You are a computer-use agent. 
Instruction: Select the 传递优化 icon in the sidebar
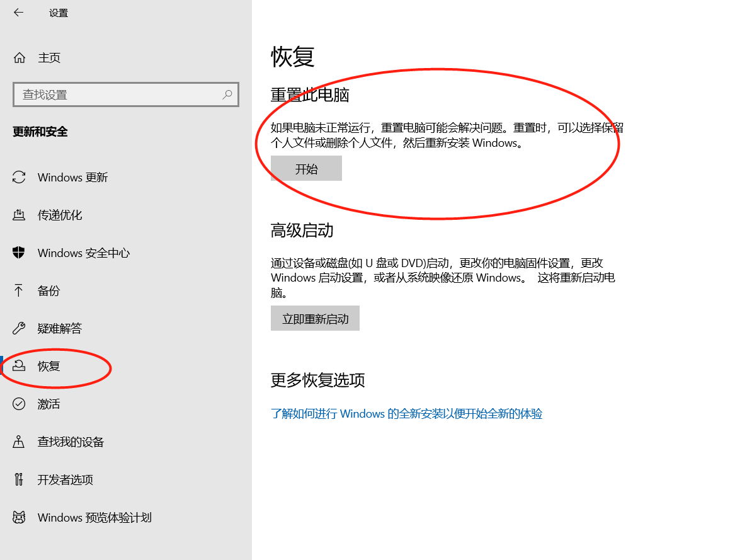(x=20, y=215)
